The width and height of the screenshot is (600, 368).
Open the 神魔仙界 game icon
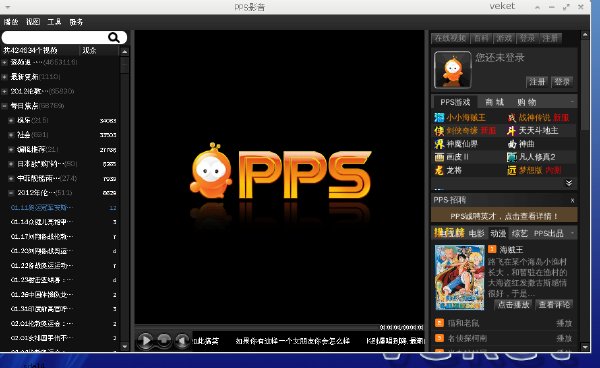439,144
